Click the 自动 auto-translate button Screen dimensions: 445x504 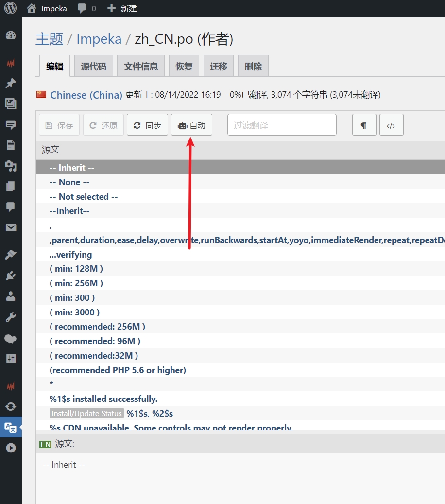(x=191, y=125)
